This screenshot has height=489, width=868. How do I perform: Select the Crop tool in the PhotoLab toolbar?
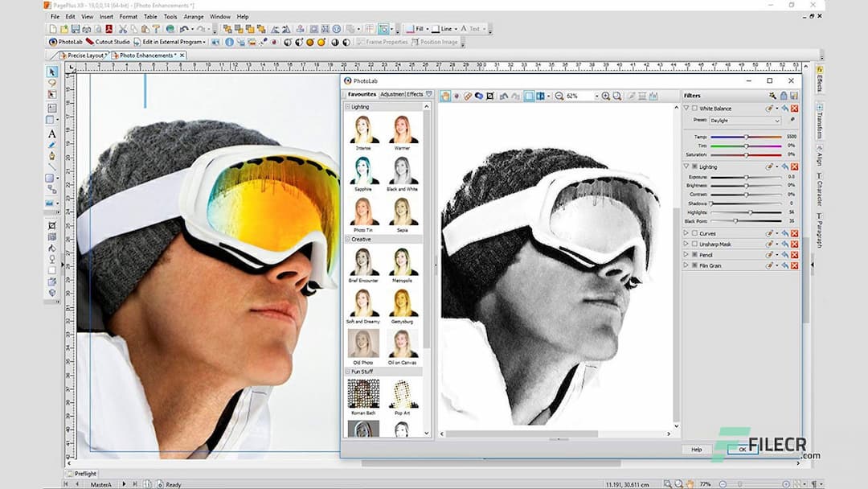click(490, 95)
